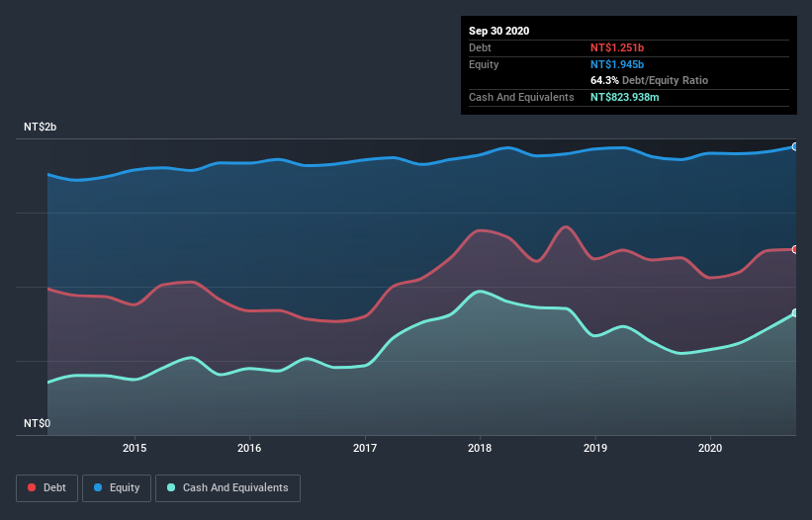Select the teal Cash endpoint marker

[x=795, y=313]
